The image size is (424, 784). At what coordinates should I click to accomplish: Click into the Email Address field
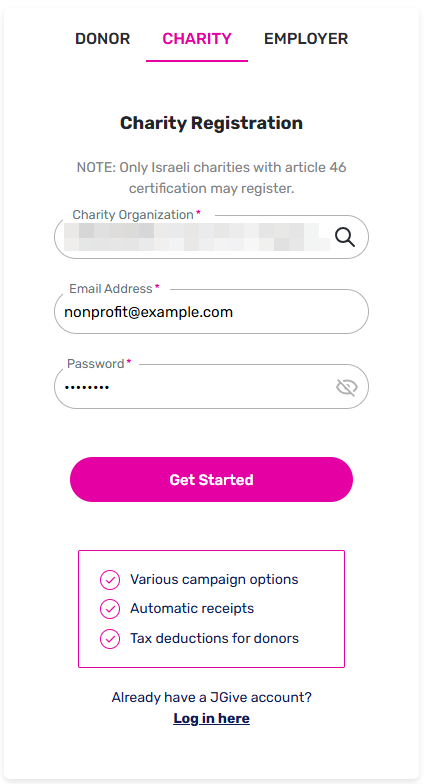pyautogui.click(x=212, y=312)
